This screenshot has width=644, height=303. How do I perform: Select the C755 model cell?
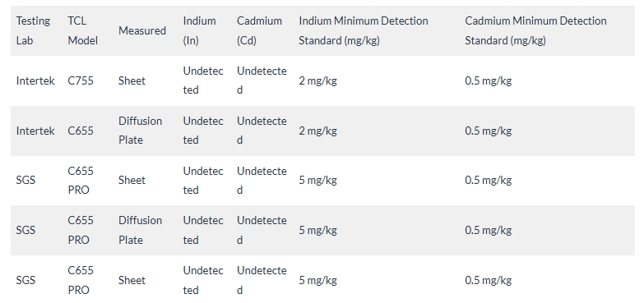click(x=81, y=80)
